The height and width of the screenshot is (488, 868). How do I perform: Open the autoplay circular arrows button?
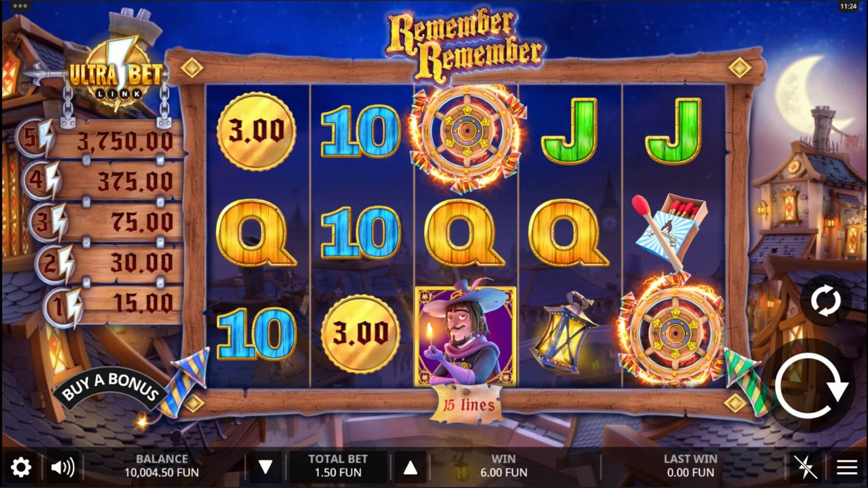click(x=825, y=301)
